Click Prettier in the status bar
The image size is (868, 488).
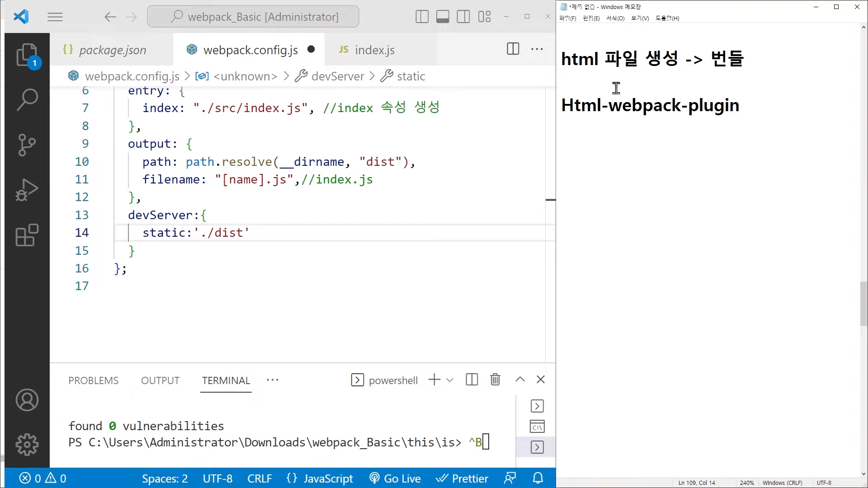pyautogui.click(x=462, y=479)
